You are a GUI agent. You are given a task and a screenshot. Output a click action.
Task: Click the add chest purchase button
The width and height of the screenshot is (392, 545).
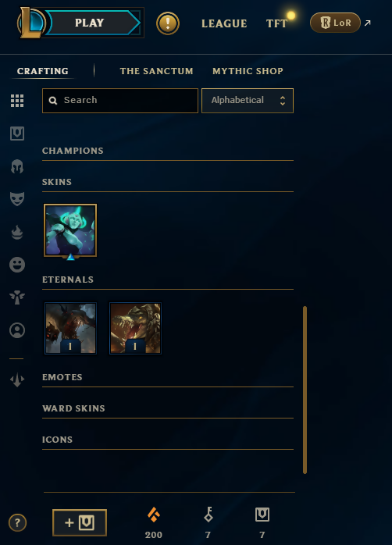(80, 522)
